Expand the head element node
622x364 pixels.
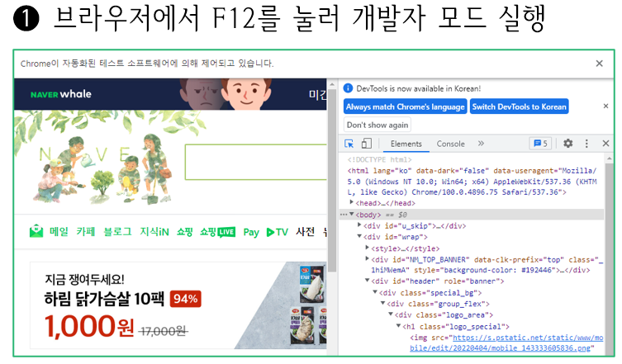click(x=351, y=202)
